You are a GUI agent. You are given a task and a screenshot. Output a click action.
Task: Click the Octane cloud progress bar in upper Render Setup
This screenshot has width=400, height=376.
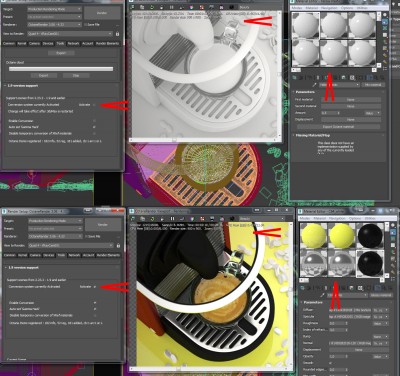[61, 69]
